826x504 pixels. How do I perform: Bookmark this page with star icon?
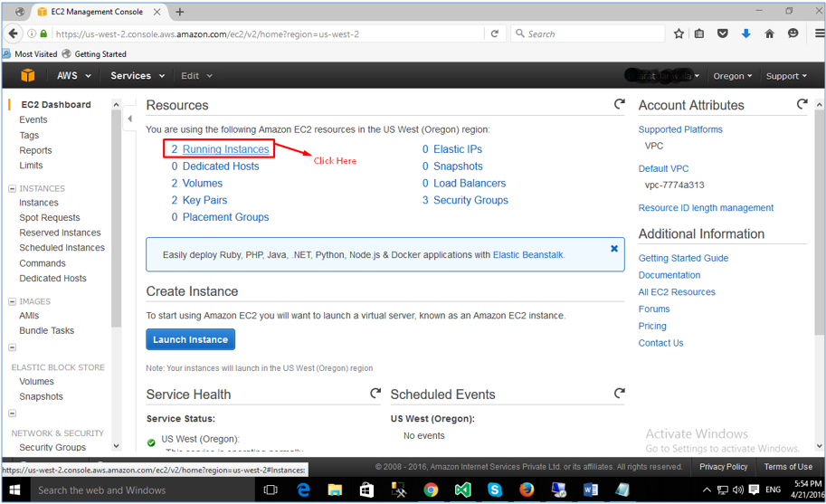click(x=679, y=33)
